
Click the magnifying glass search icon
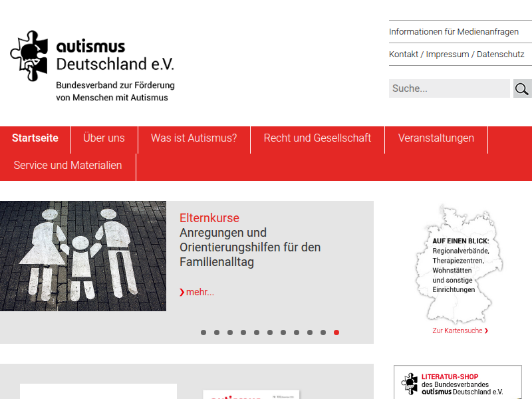522,88
